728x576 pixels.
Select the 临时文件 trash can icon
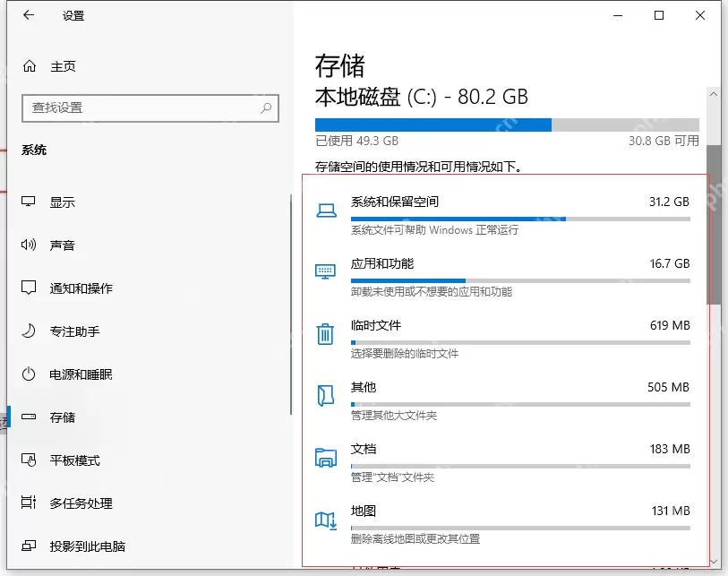coord(325,333)
